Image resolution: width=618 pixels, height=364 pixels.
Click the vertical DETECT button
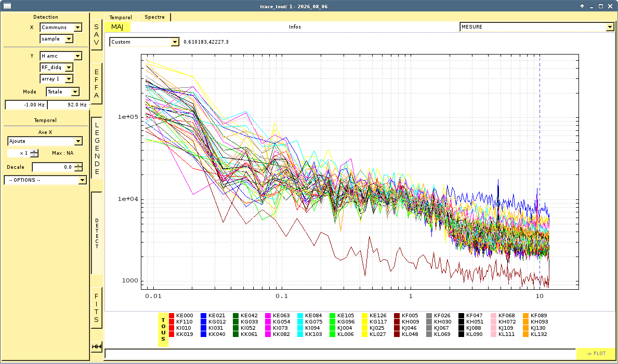click(97, 233)
